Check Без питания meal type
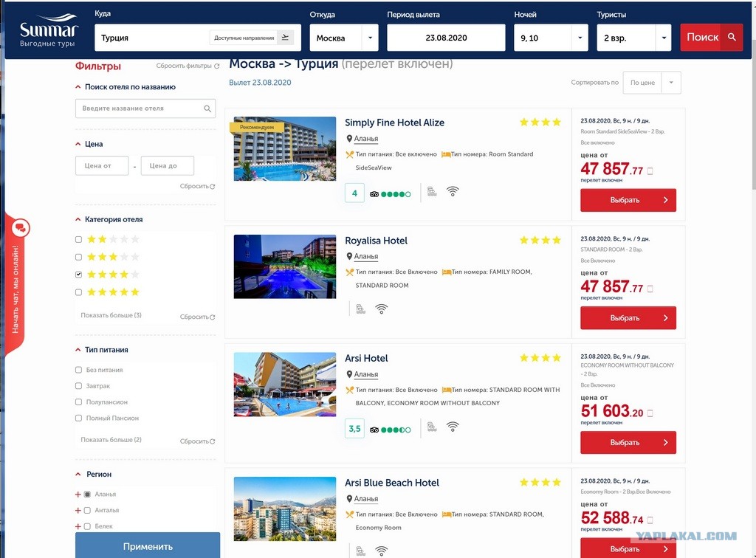 [78, 370]
